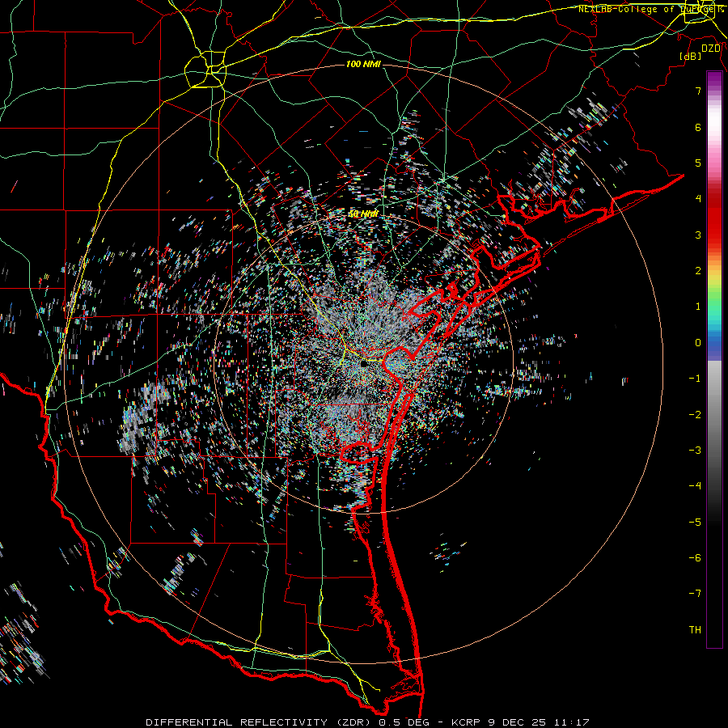Click the -1 value on the color scale
The height and width of the screenshot is (728, 728).
[695, 379]
